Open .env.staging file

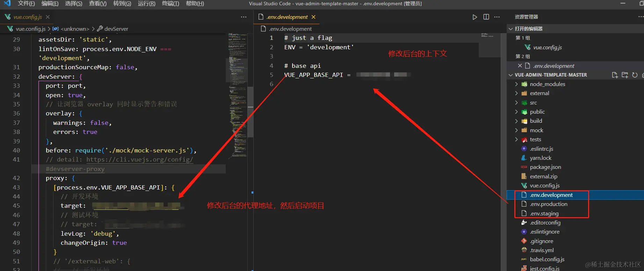[x=544, y=213]
